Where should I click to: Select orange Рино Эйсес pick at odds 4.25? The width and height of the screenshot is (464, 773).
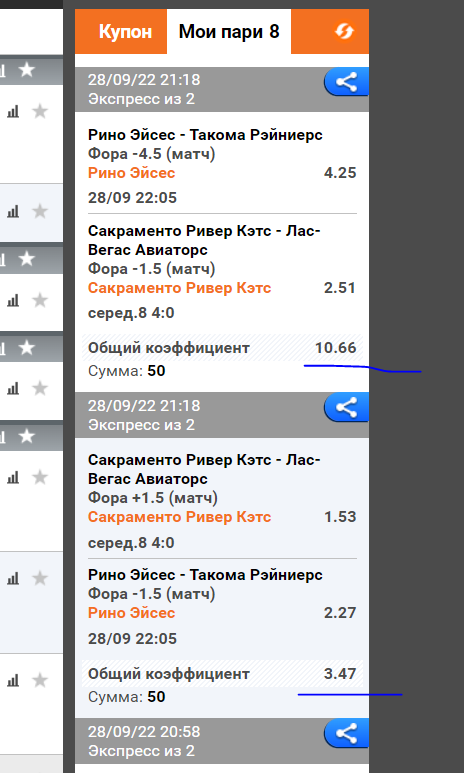pyautogui.click(x=132, y=173)
